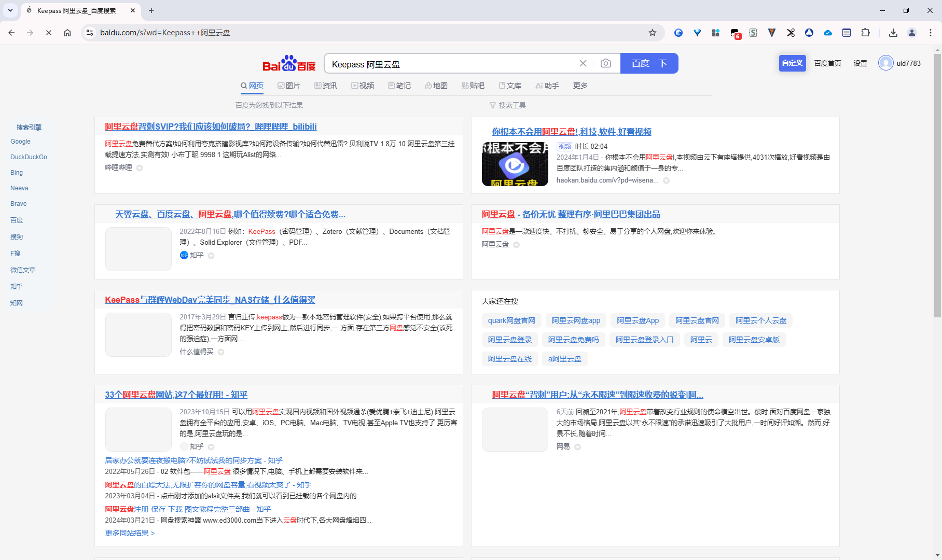Open the blue circular triangle extension
This screenshot has width=942, height=560.
click(809, 33)
